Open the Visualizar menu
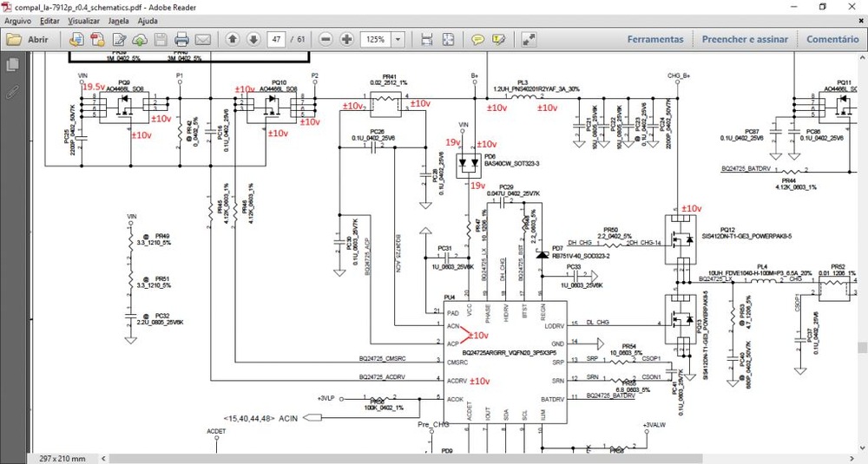The height and width of the screenshot is (464, 868). (83, 20)
